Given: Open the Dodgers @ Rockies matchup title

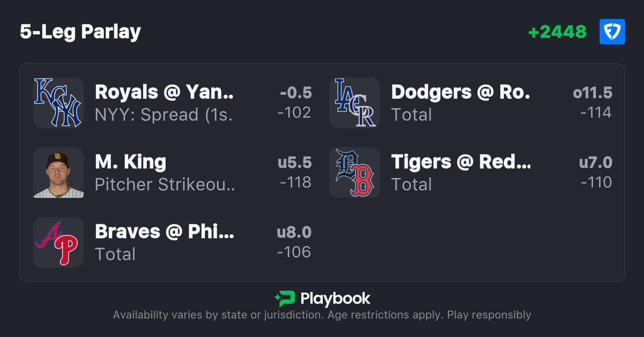Looking at the screenshot, I should tap(460, 92).
